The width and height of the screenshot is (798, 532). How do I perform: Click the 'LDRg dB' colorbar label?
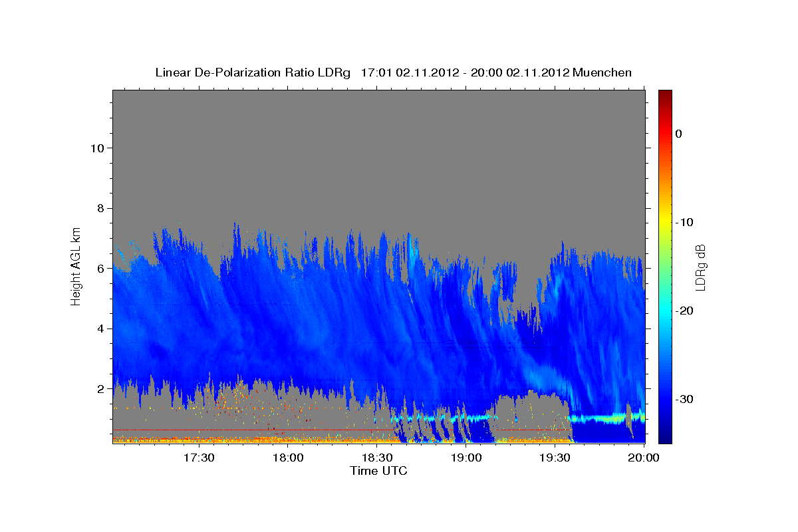(700, 267)
